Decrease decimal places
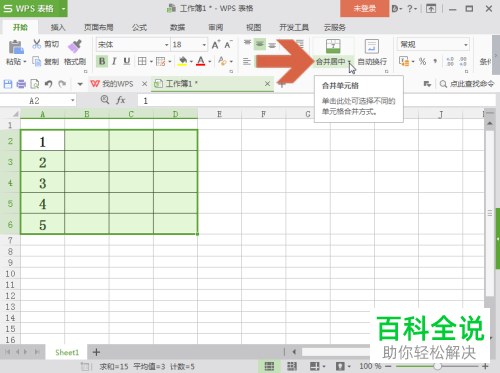500x373 pixels. click(x=463, y=61)
